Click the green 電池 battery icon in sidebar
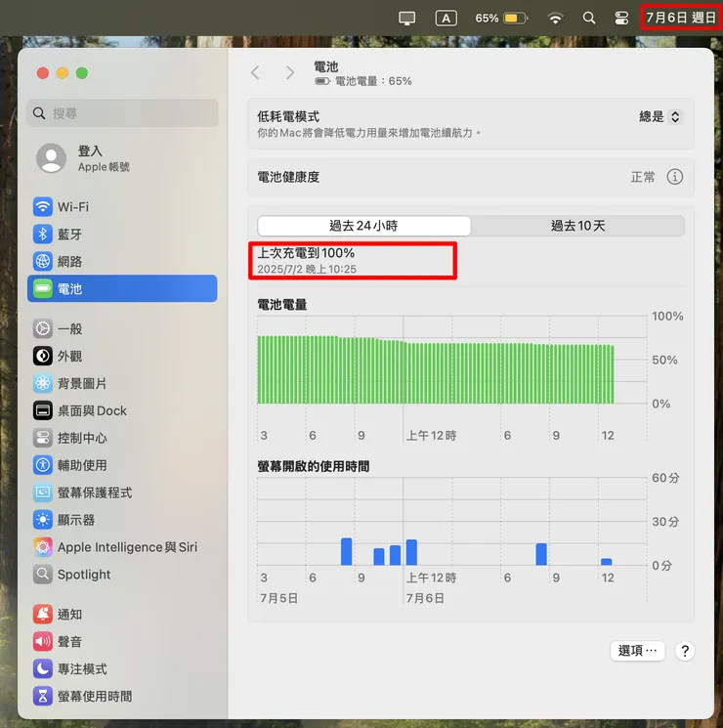 click(43, 289)
